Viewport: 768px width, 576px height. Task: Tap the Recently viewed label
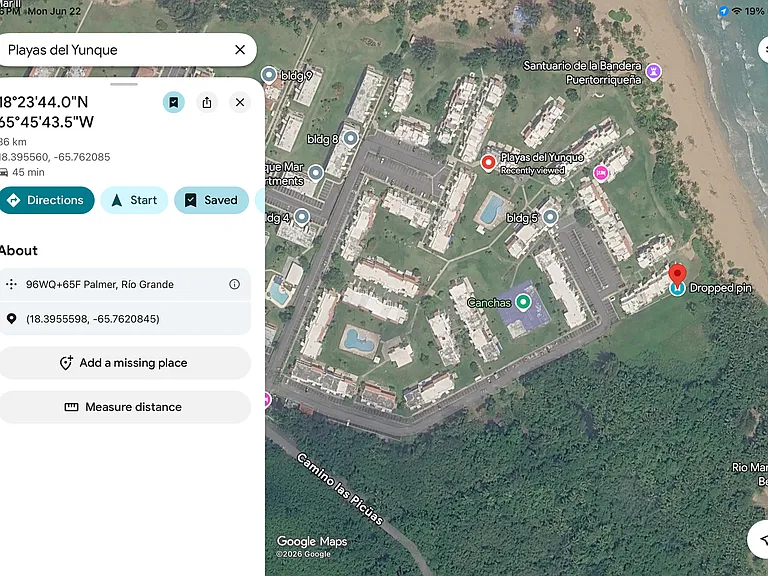(532, 170)
